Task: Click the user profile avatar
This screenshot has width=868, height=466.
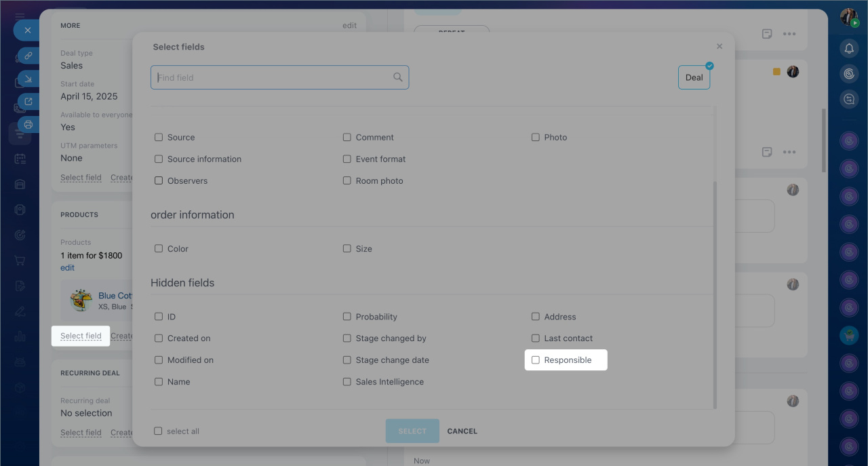Action: coord(849,17)
